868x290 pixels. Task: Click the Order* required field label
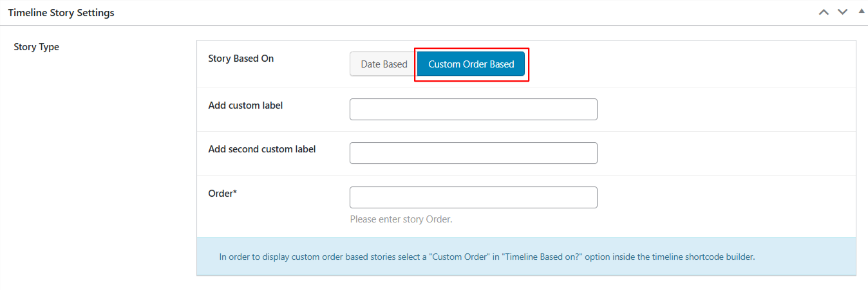[223, 193]
